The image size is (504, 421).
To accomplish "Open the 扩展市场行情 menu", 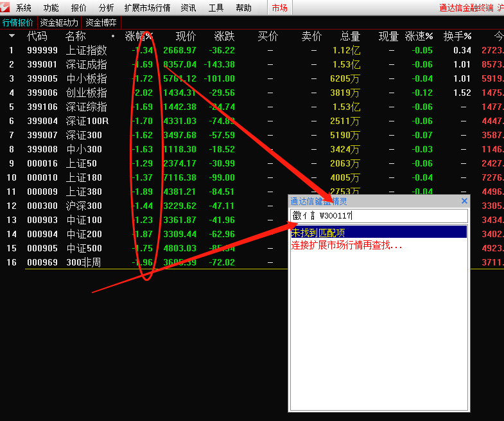I will (147, 8).
